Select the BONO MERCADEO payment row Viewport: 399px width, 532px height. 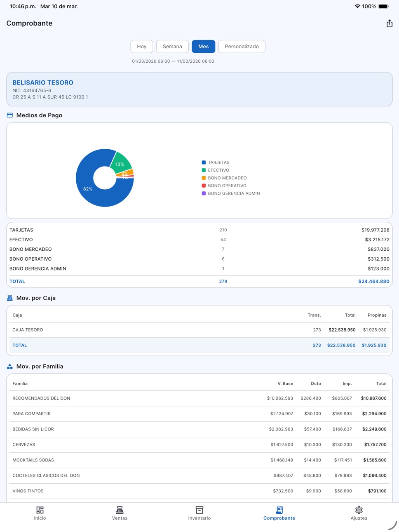pyautogui.click(x=199, y=250)
